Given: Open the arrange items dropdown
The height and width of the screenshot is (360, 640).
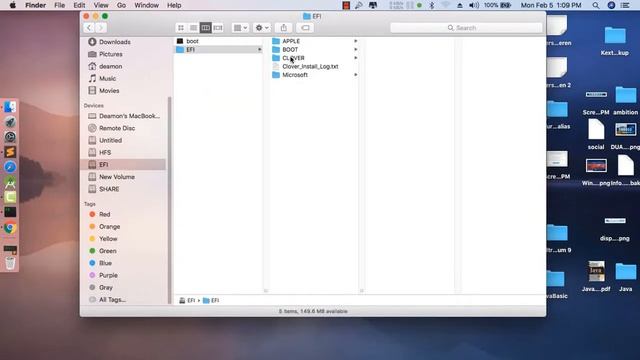Looking at the screenshot, I should (x=240, y=28).
